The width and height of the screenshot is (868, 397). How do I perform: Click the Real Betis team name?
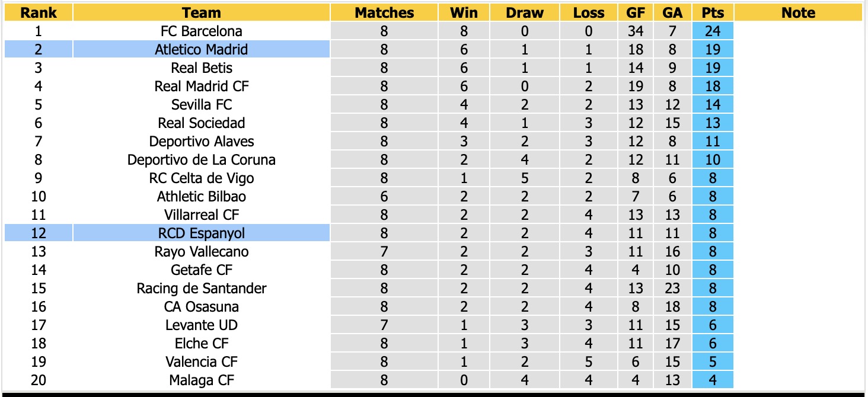pyautogui.click(x=202, y=68)
